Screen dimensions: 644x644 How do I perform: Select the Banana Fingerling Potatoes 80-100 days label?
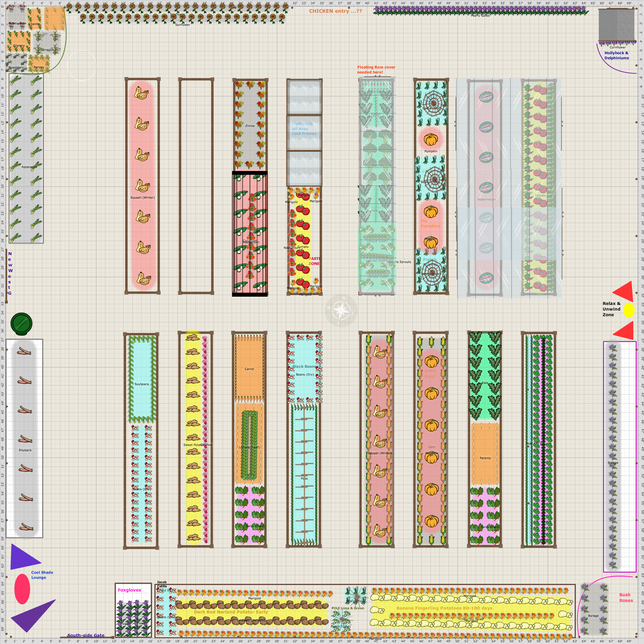point(444,608)
